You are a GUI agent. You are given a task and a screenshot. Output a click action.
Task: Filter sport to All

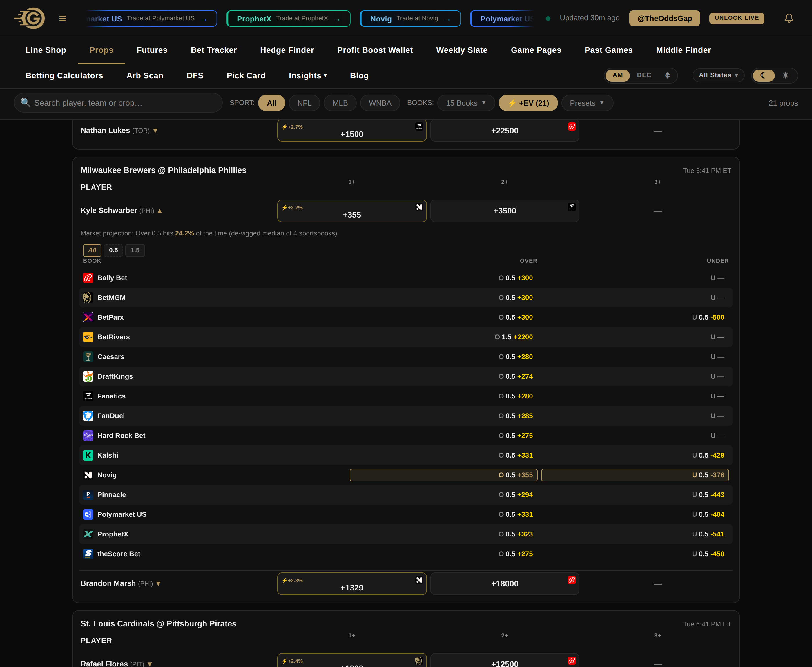click(271, 103)
